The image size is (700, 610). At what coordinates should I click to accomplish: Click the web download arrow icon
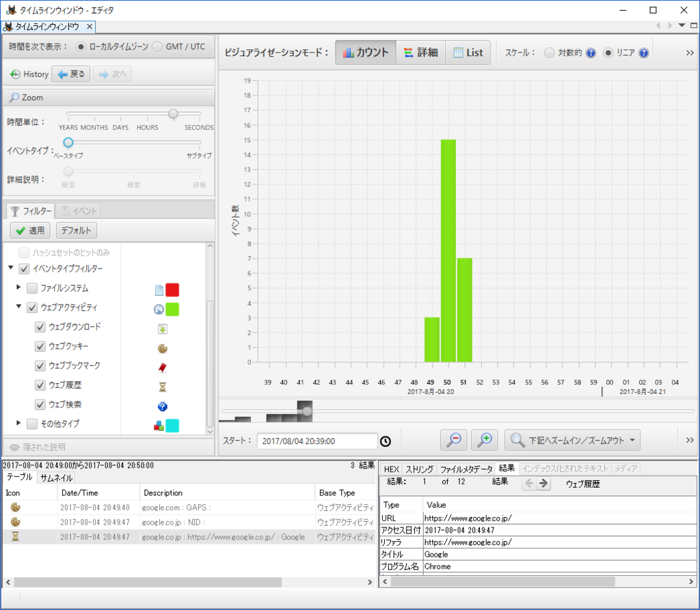pyautogui.click(x=163, y=329)
